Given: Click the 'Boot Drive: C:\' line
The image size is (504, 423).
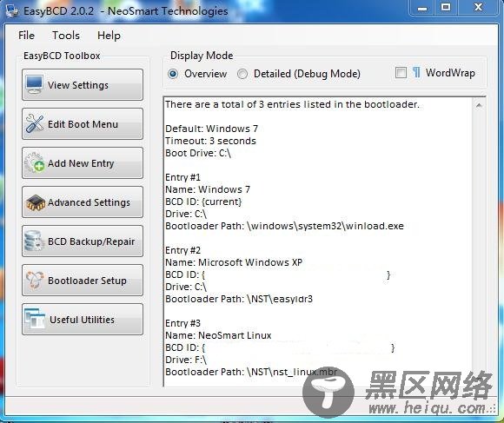Looking at the screenshot, I should (x=198, y=153).
